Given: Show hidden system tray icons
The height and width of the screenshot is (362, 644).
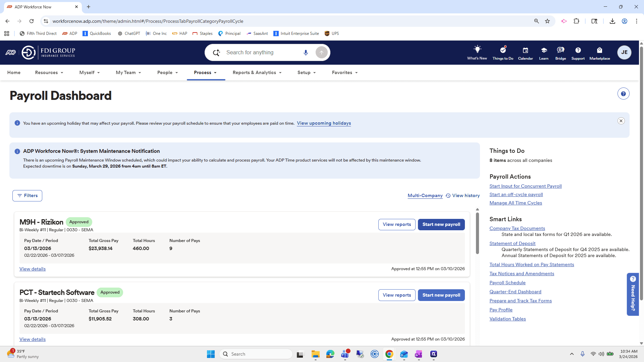Looking at the screenshot, I should click(x=572, y=354).
